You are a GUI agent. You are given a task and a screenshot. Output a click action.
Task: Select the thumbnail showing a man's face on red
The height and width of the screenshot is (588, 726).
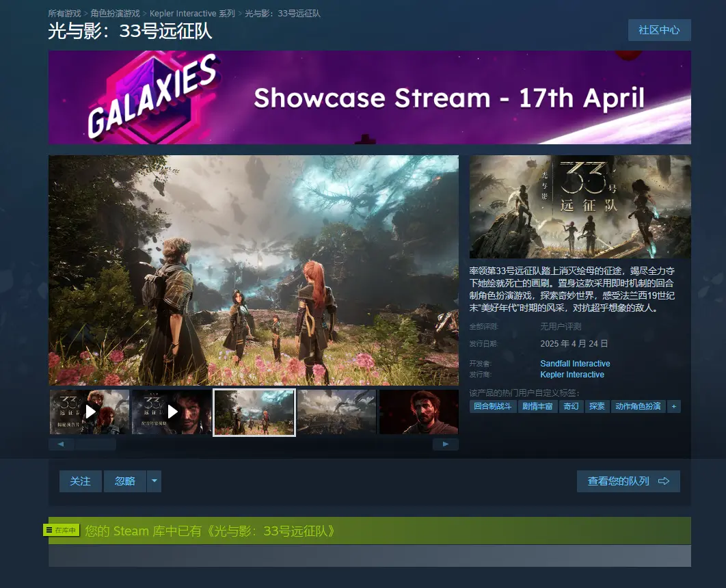click(418, 412)
